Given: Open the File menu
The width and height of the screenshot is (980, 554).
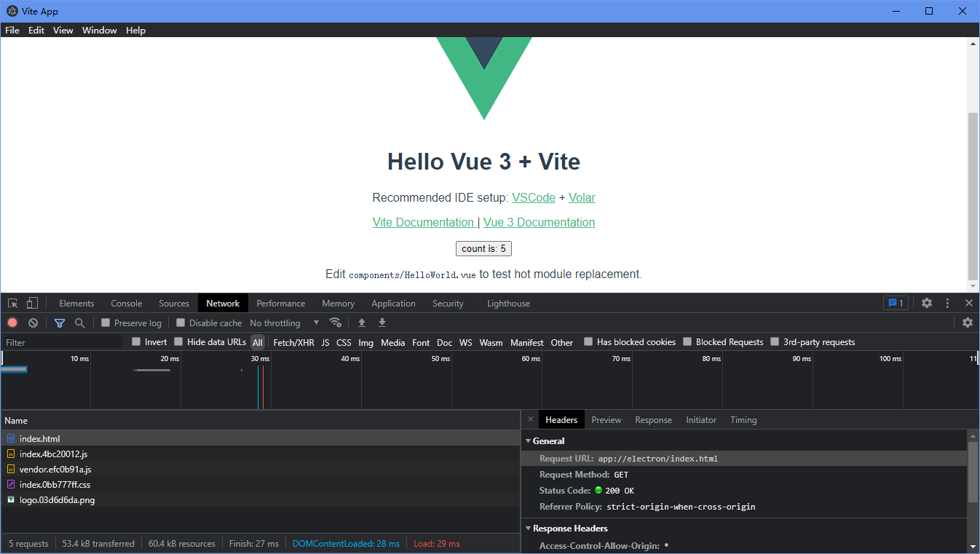Looking at the screenshot, I should pyautogui.click(x=12, y=30).
